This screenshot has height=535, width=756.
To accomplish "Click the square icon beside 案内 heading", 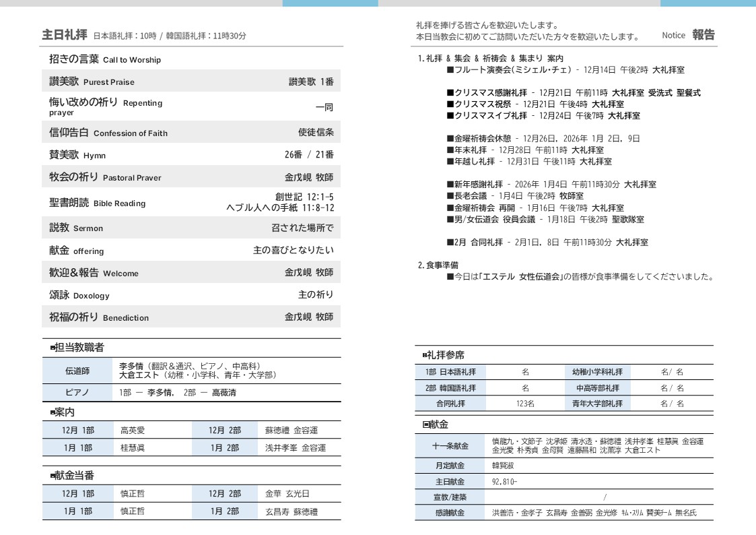I will click(53, 412).
